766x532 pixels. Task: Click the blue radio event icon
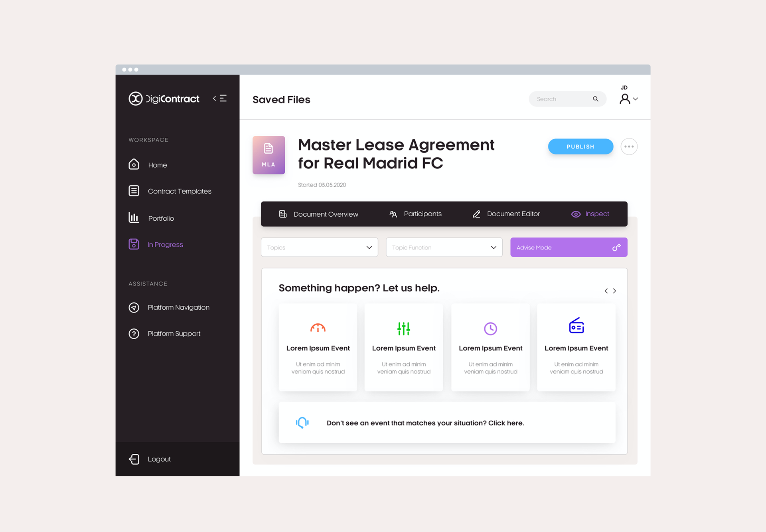pos(576,326)
